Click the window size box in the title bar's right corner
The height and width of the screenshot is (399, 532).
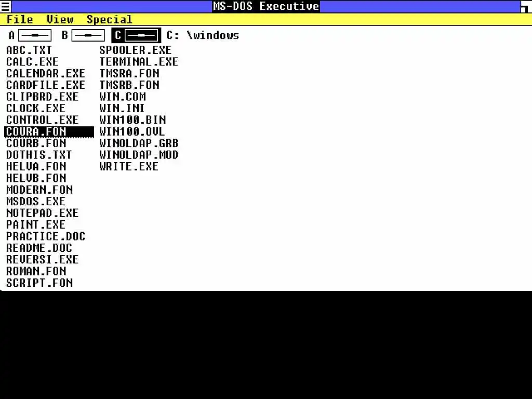pos(526,6)
